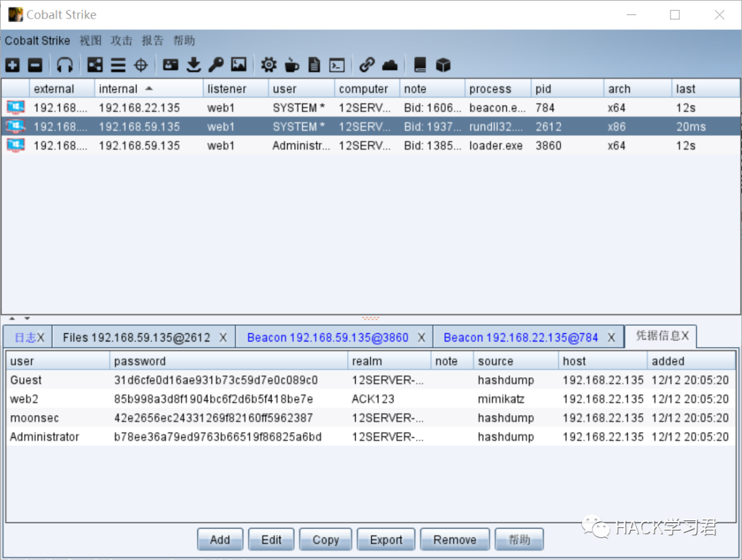Click the small up arrow on panel divider
This screenshot has height=560, width=742.
[x=12, y=318]
